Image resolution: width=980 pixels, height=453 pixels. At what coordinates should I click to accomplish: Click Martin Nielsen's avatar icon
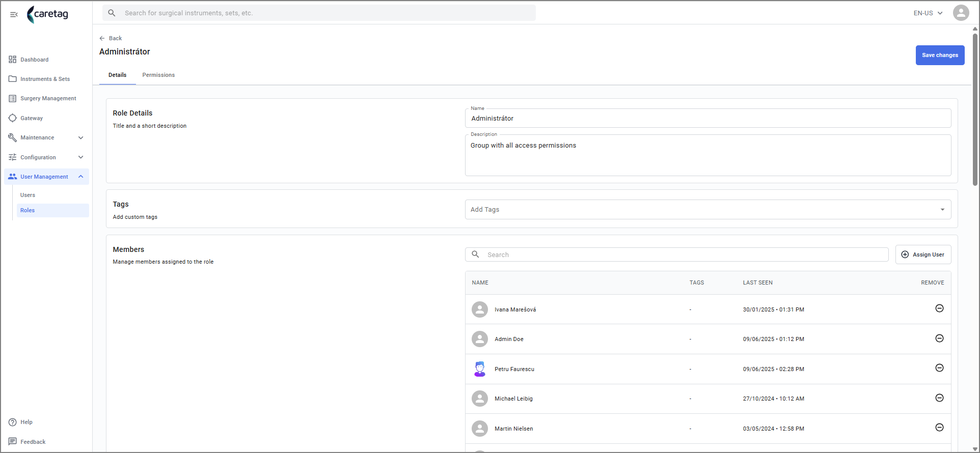point(479,429)
